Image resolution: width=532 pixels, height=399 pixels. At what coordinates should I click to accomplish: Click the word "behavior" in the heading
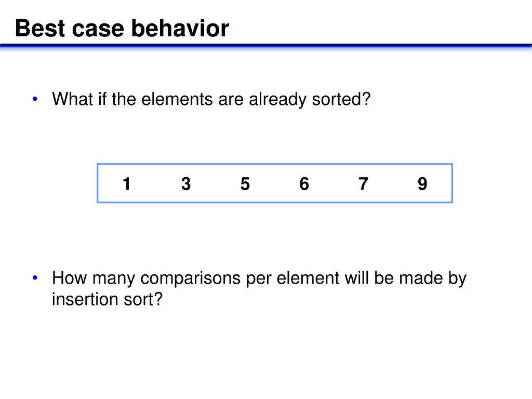tap(180, 28)
